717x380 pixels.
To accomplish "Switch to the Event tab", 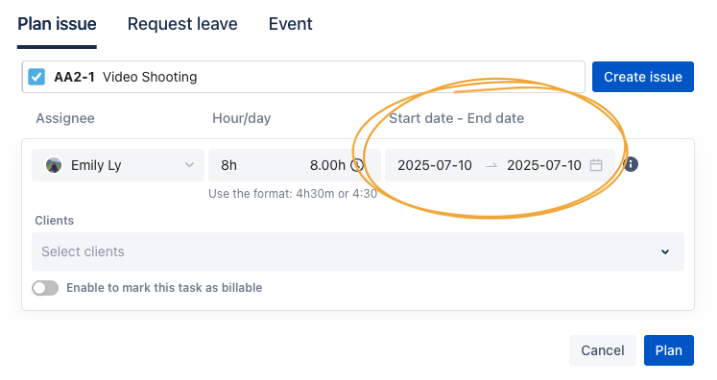I will [x=290, y=24].
